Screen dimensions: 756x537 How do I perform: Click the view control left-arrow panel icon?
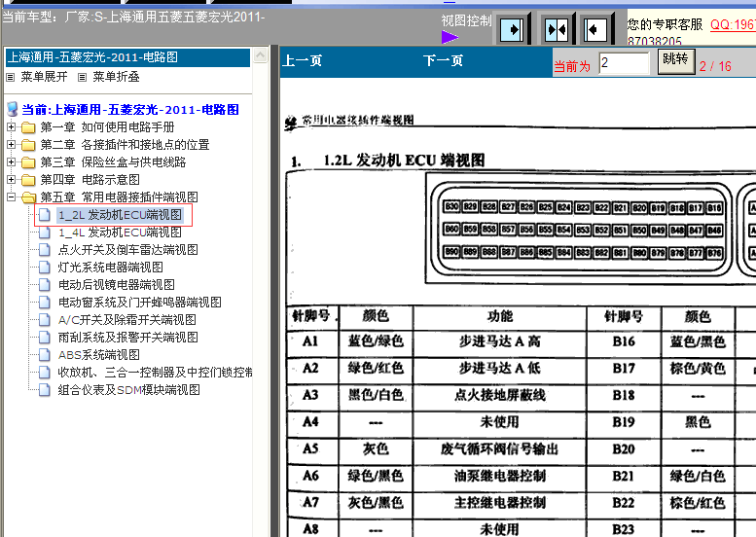coord(594,30)
